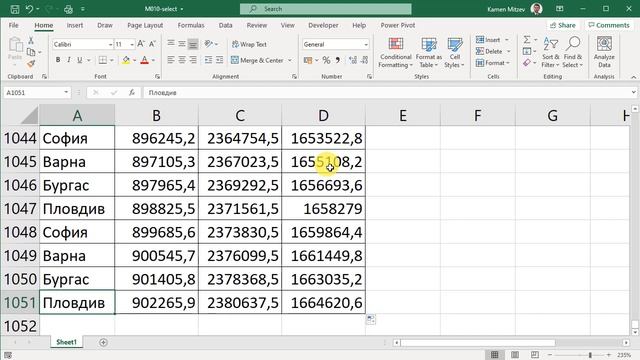Switch to the Power Pivot tab
The height and width of the screenshot is (360, 640).
click(x=398, y=25)
